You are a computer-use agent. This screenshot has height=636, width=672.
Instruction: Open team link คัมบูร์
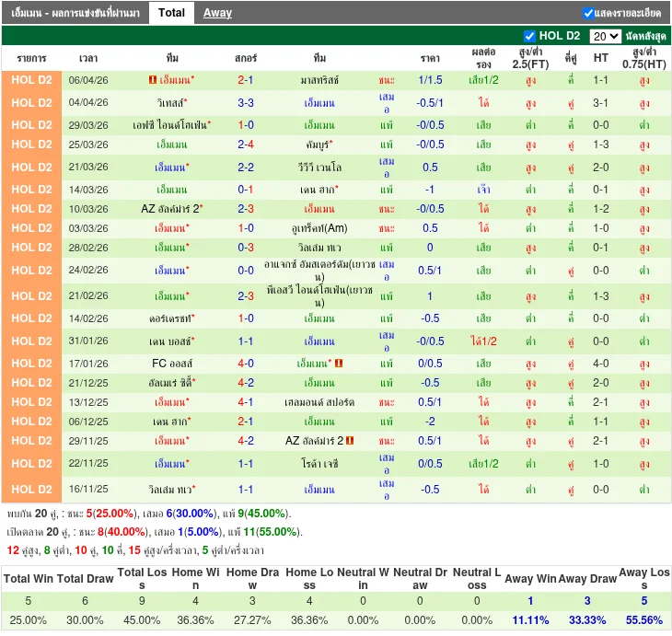[318, 145]
